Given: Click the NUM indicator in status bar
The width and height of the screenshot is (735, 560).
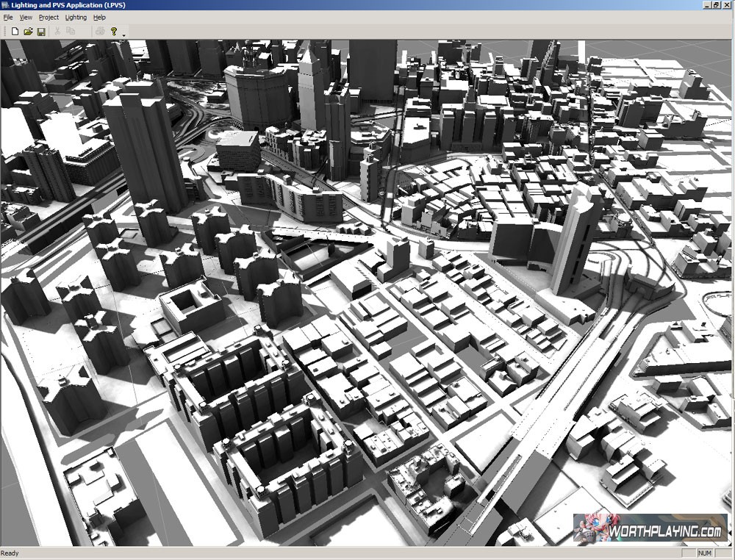Looking at the screenshot, I should (704, 553).
